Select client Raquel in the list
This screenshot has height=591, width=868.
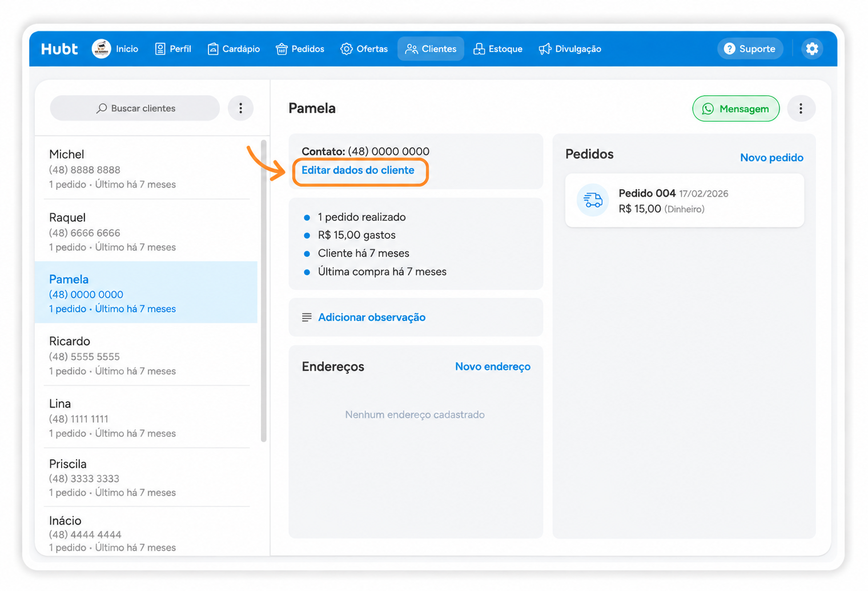pyautogui.click(x=147, y=231)
